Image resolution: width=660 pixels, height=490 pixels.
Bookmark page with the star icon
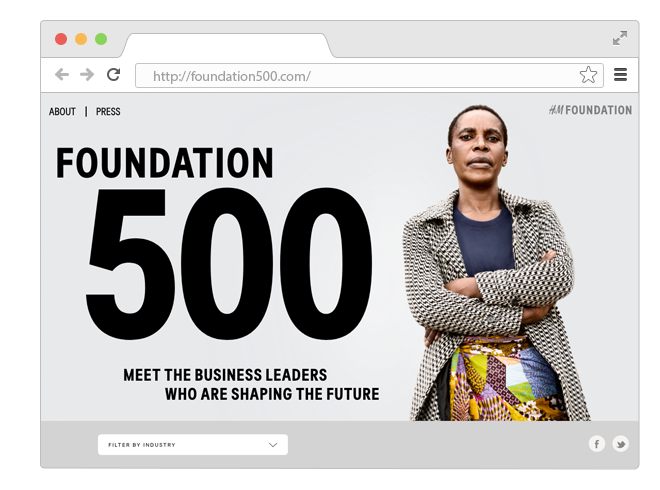click(588, 75)
